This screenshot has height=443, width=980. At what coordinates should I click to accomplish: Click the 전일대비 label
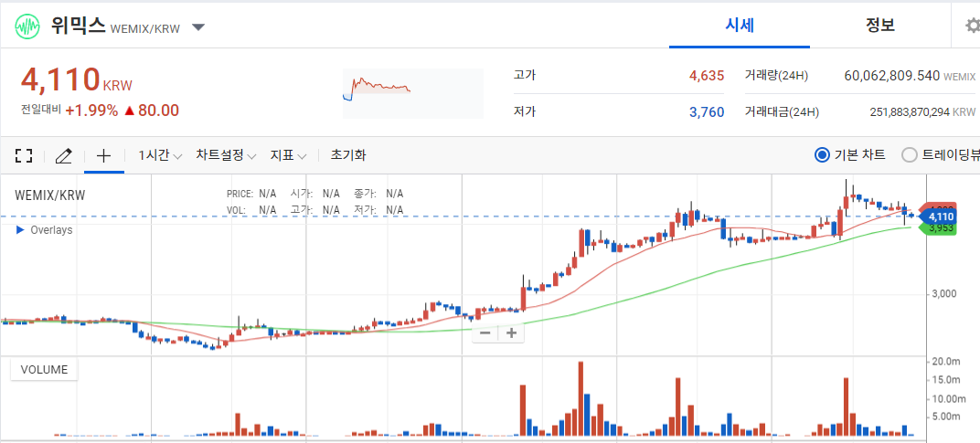pyautogui.click(x=40, y=110)
